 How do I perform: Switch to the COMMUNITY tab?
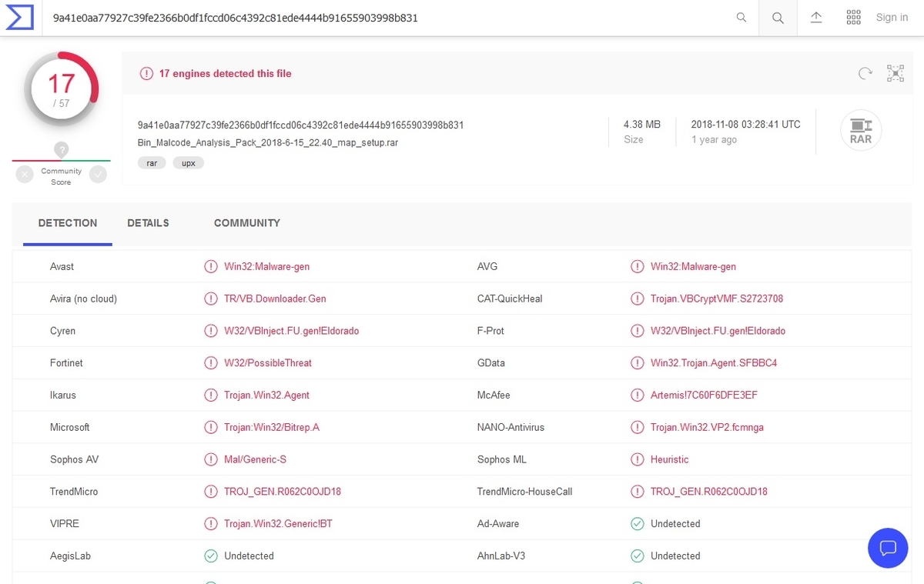(x=247, y=223)
